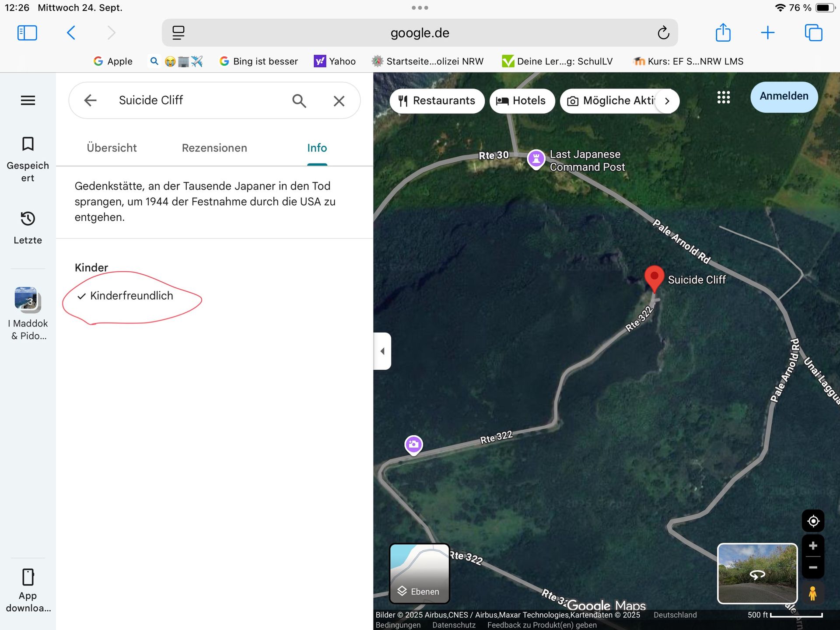Image resolution: width=840 pixels, height=630 pixels.
Task: Click the Anmelden sign-in button
Action: (784, 96)
